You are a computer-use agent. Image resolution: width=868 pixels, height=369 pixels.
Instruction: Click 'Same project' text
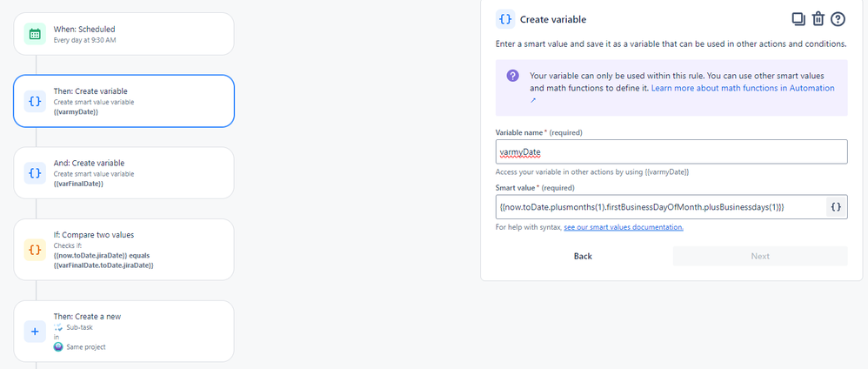86,347
